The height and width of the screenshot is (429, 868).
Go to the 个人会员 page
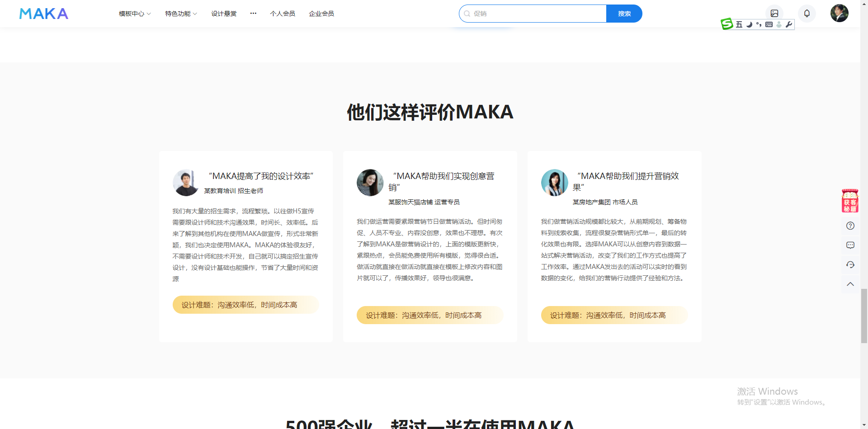click(x=283, y=14)
